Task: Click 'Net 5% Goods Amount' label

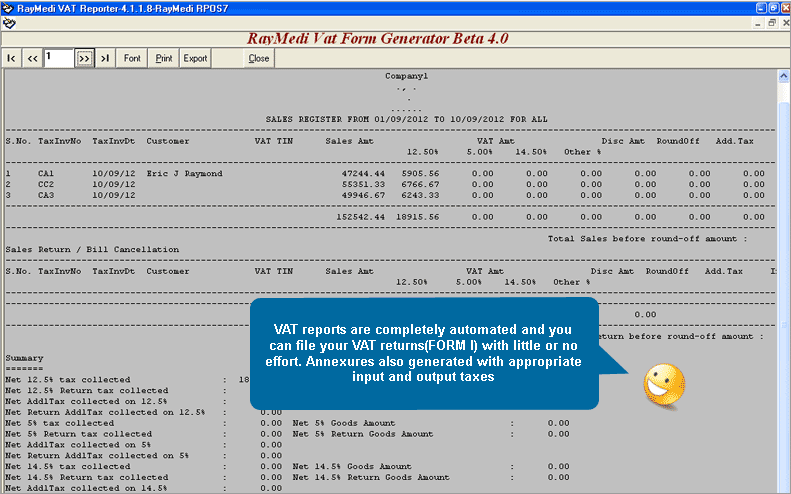Action: (x=344, y=423)
